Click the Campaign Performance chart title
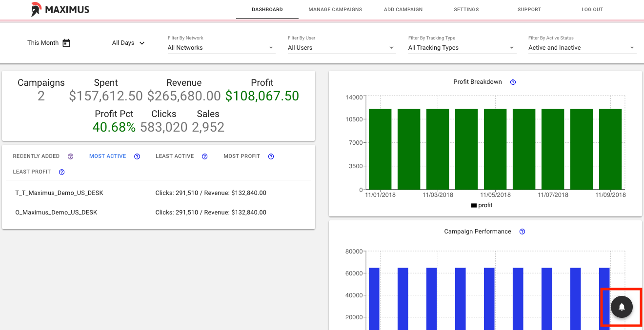Screen dimensions: 644x330 pos(478,232)
